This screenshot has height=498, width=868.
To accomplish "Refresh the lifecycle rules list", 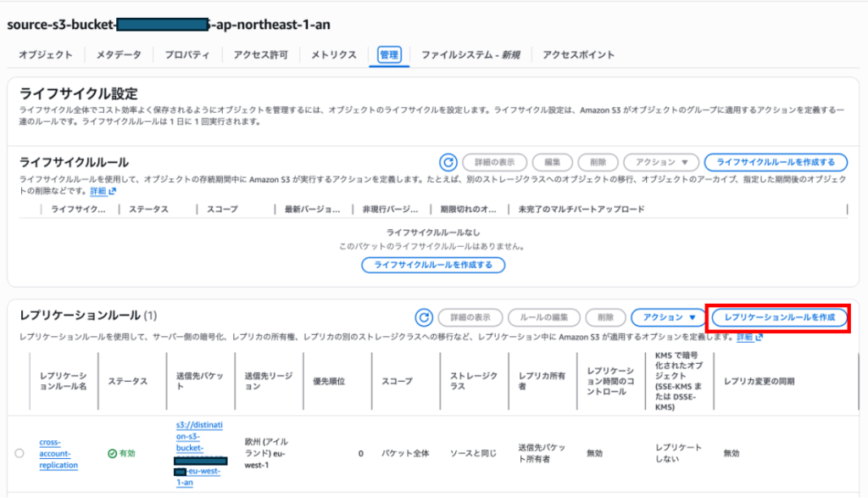I will pyautogui.click(x=448, y=162).
